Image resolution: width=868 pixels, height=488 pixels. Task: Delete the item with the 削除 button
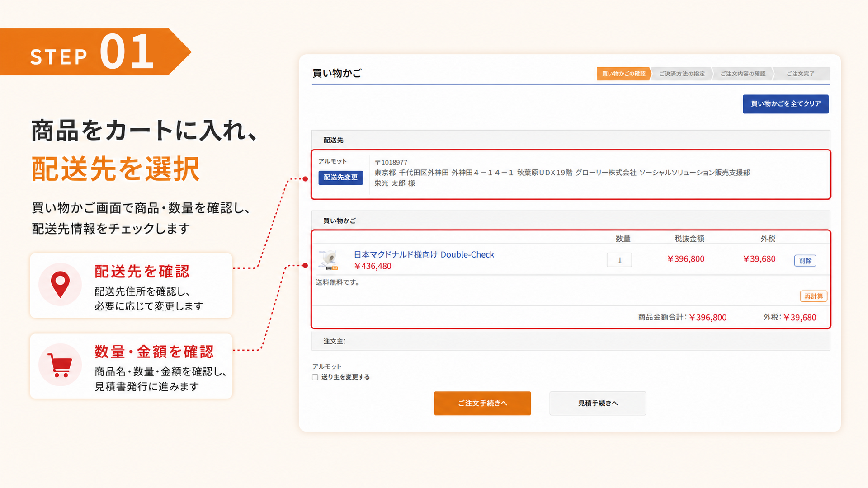[805, 261]
